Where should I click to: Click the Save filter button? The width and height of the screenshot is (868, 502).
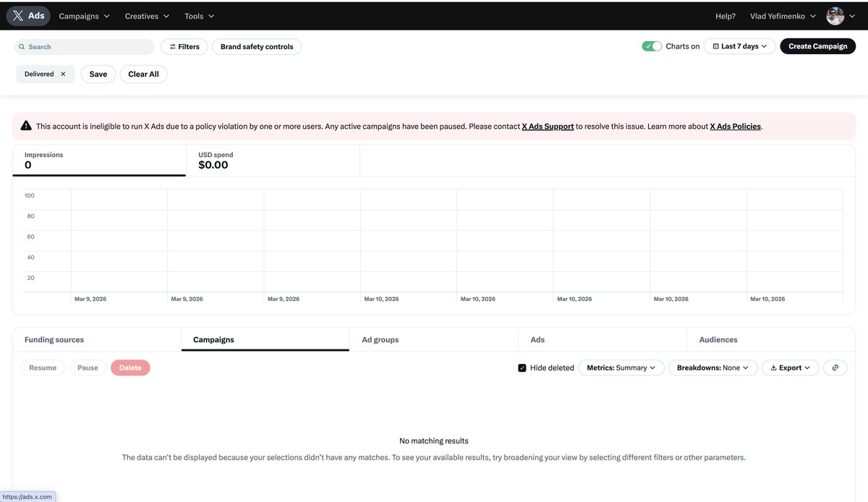(x=98, y=74)
